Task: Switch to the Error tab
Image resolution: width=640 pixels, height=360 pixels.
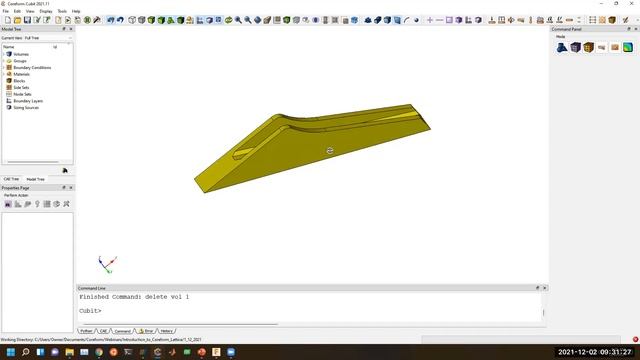Action: click(146, 331)
